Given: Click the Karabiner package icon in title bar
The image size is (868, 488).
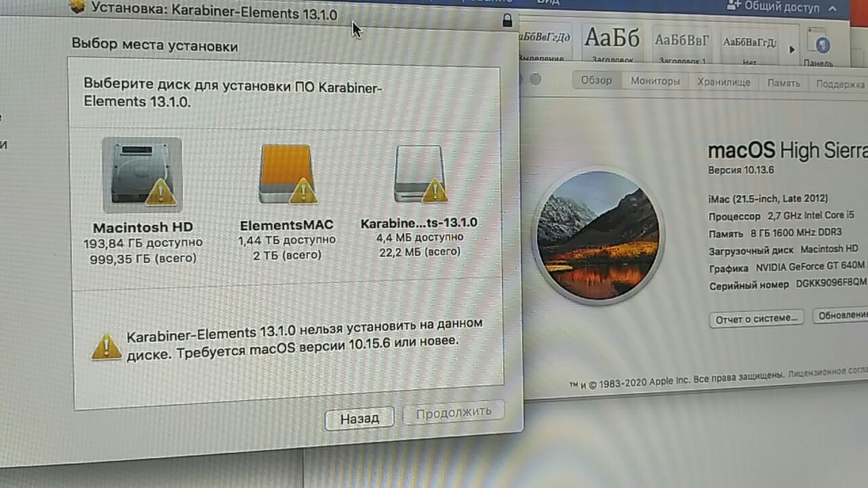Looking at the screenshot, I should click(x=78, y=7).
